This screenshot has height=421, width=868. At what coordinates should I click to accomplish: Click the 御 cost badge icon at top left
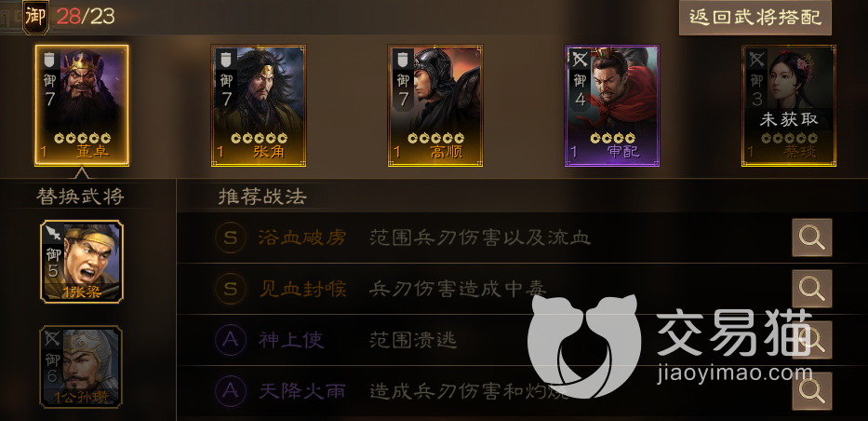coord(35,17)
